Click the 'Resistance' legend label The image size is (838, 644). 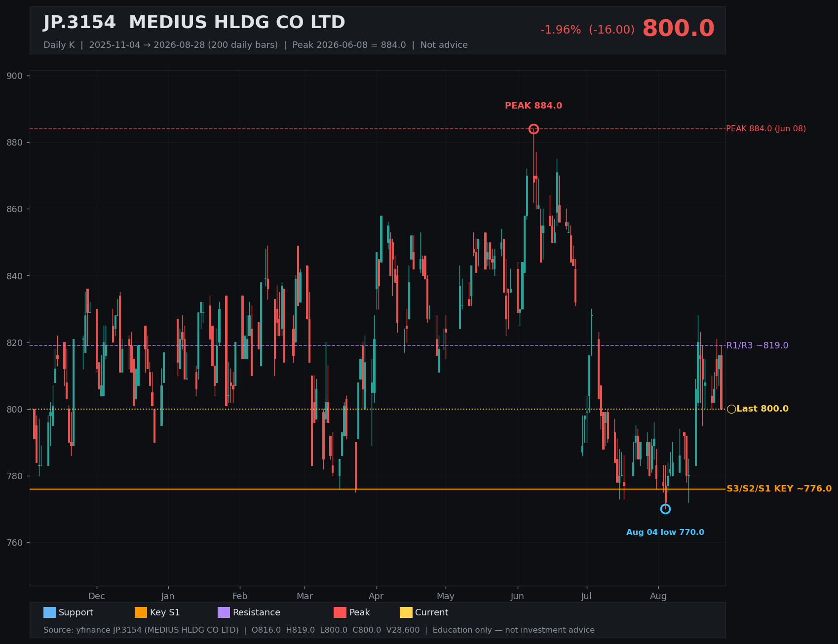[x=257, y=612]
